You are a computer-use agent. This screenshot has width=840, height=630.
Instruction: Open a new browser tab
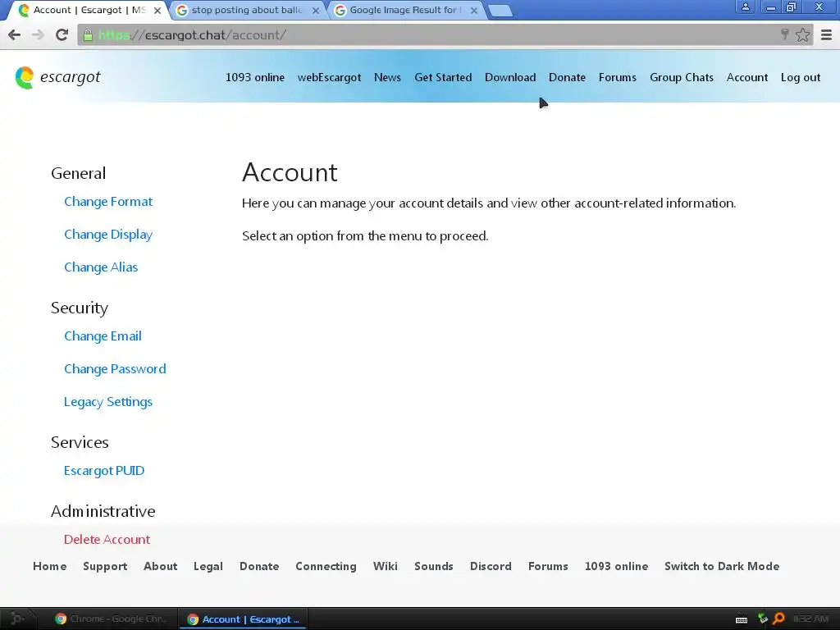tap(500, 11)
